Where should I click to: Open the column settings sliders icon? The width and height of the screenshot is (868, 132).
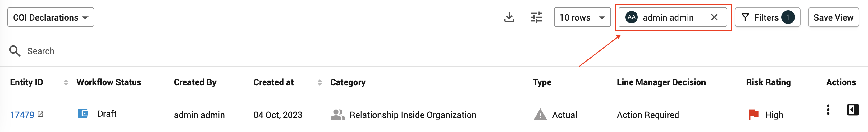point(537,17)
